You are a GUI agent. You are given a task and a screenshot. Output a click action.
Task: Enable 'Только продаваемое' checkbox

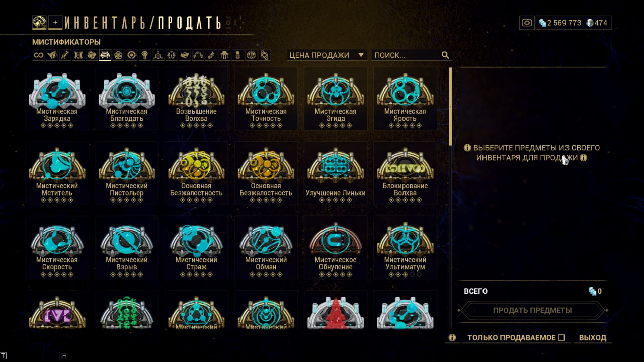(561, 337)
